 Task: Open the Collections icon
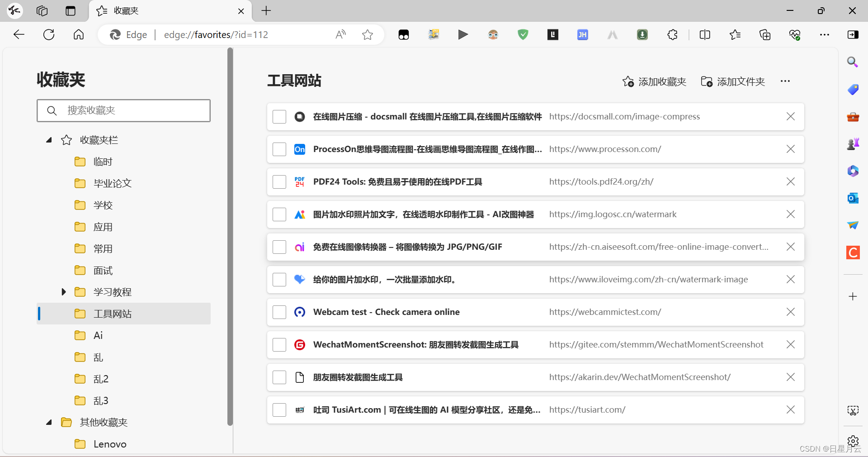(x=765, y=35)
